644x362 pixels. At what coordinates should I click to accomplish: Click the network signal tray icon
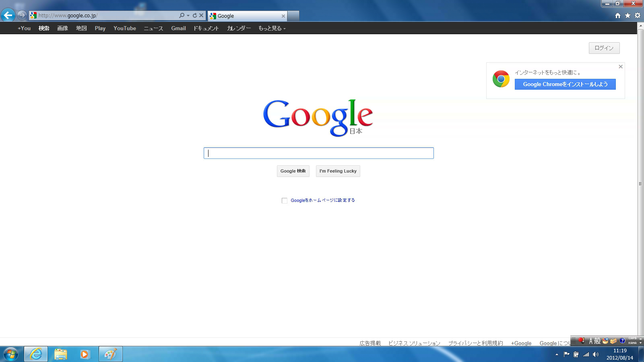pyautogui.click(x=586, y=354)
